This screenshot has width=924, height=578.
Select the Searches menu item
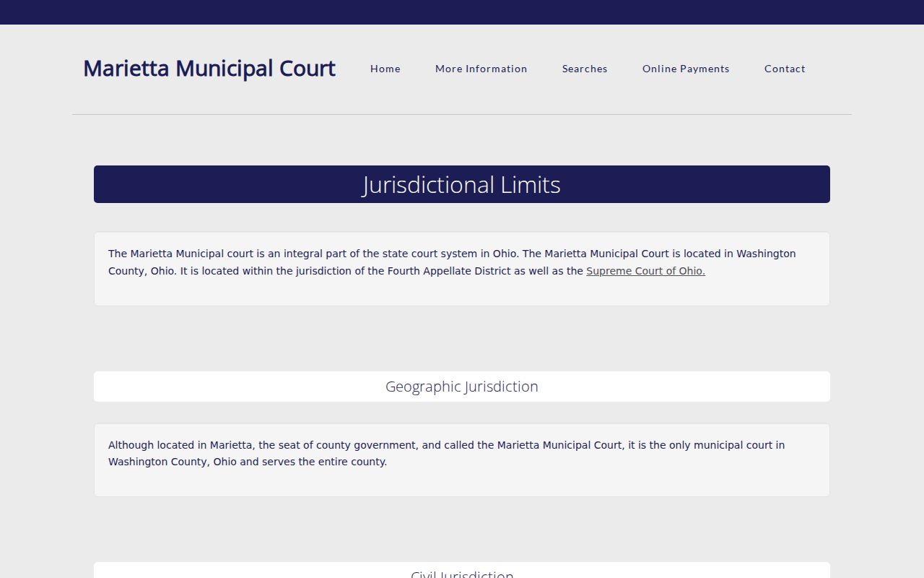click(585, 69)
